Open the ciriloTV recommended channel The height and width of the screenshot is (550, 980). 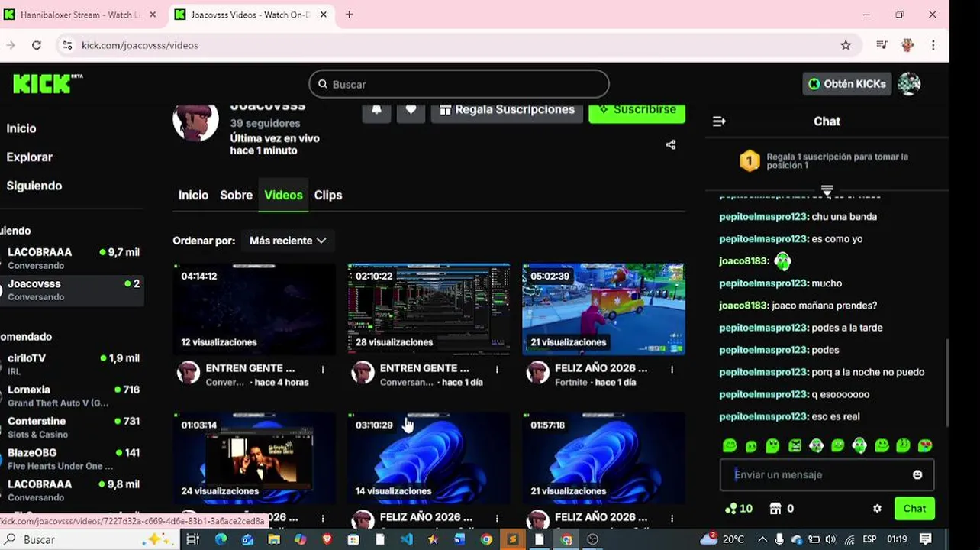point(72,364)
